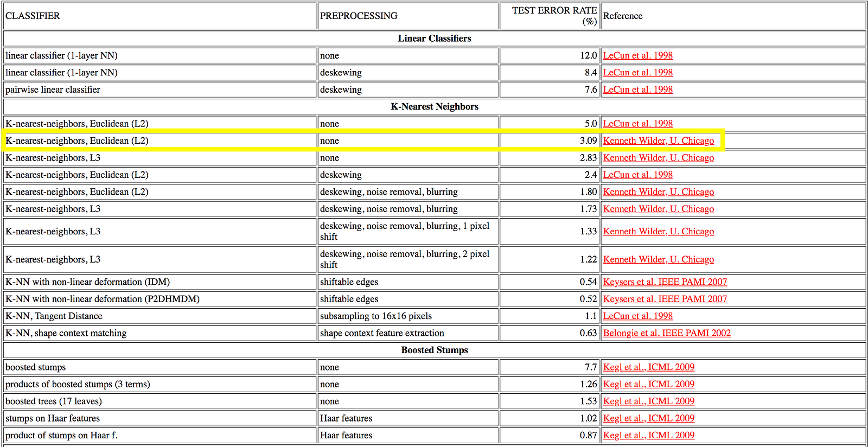The image size is (868, 447).
Task: Follow Kegl et al. link beside 1.02
Action: click(649, 418)
